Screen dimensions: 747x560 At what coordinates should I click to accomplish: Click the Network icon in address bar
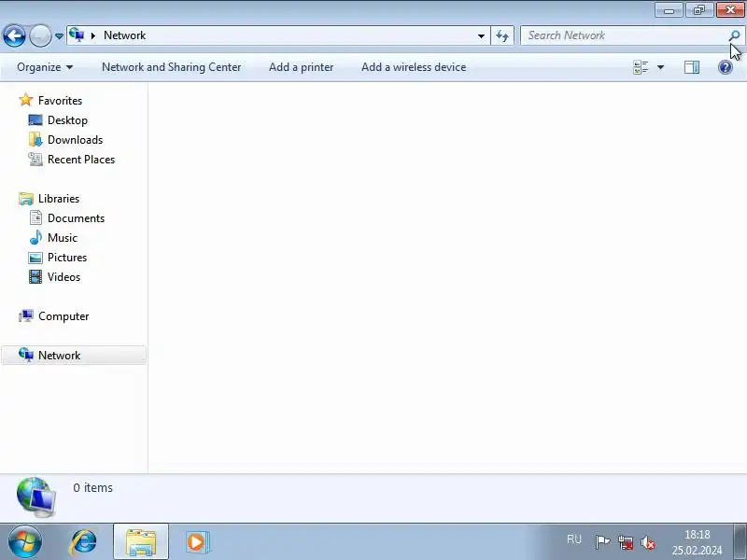tap(77, 35)
